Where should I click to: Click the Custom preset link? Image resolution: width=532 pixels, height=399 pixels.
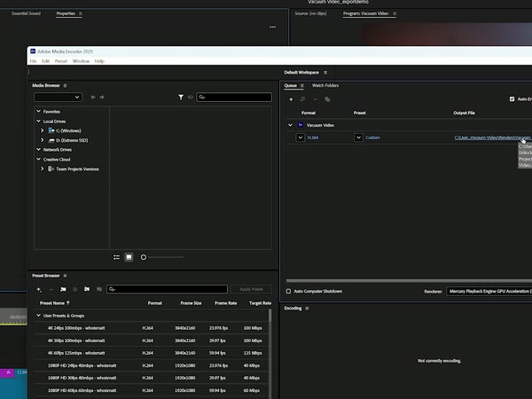[x=373, y=137]
